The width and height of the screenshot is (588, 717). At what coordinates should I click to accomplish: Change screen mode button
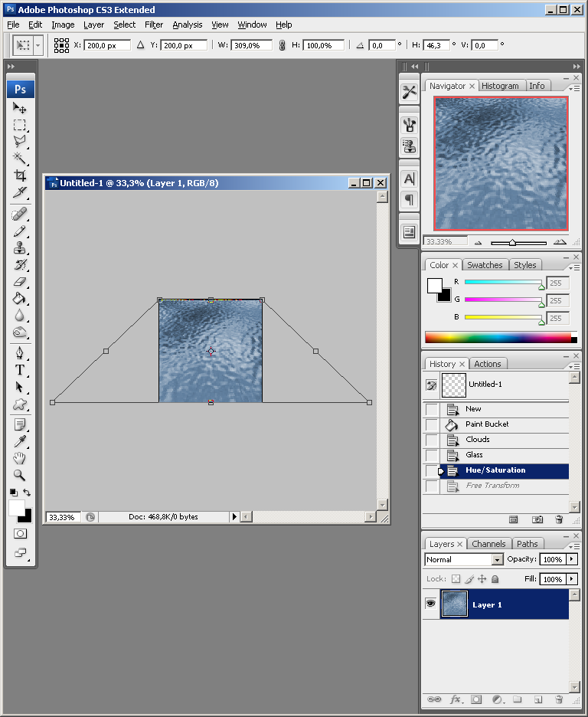(x=20, y=553)
